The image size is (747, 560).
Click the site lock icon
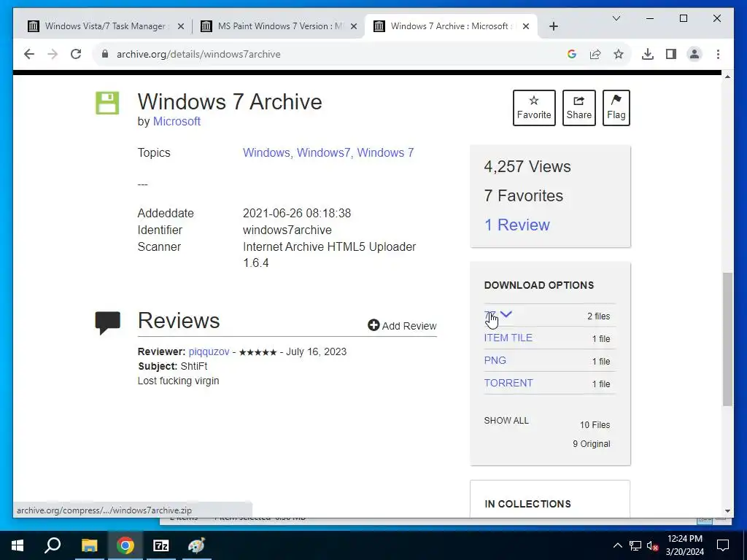tap(105, 54)
